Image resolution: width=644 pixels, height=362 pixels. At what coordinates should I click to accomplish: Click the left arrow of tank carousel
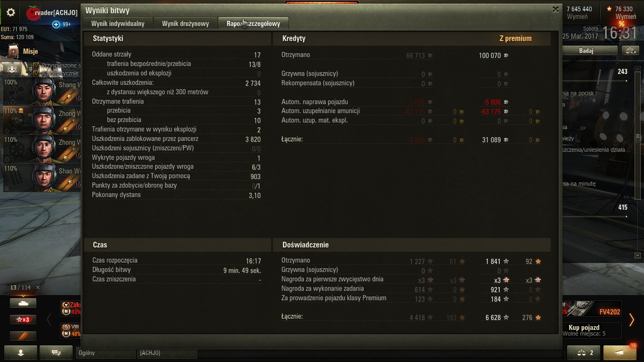coord(49,320)
